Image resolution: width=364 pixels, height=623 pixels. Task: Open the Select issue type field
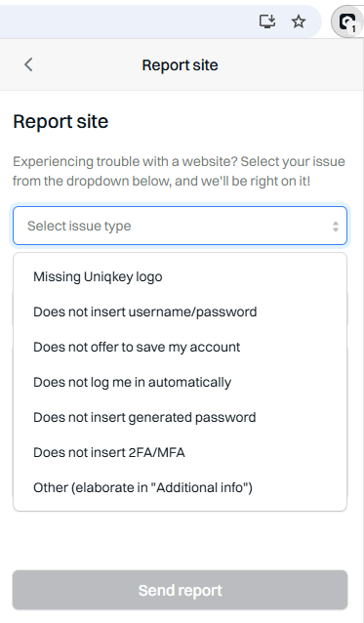[x=180, y=226]
